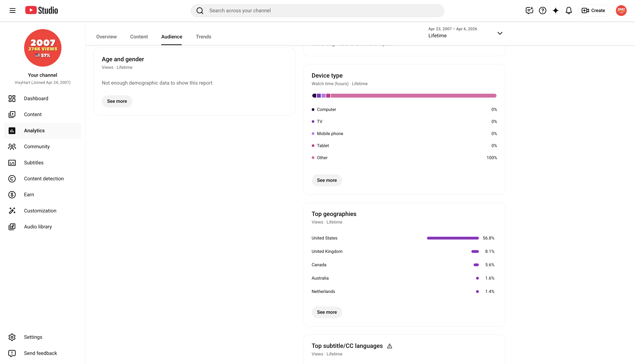Click the 'Top geographies' card title
The width and height of the screenshot is (635, 364).
point(334,214)
